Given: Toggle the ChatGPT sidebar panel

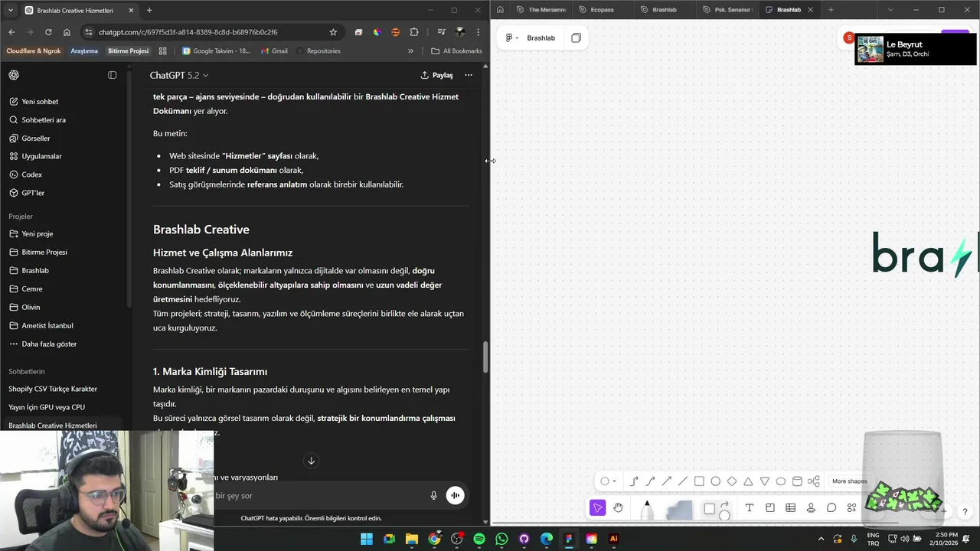Looking at the screenshot, I should coord(112,75).
